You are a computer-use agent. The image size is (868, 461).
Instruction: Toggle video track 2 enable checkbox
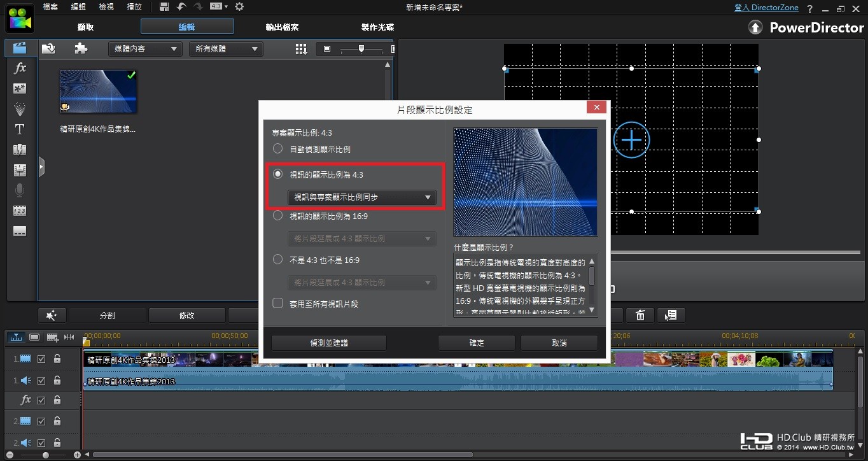(x=41, y=422)
